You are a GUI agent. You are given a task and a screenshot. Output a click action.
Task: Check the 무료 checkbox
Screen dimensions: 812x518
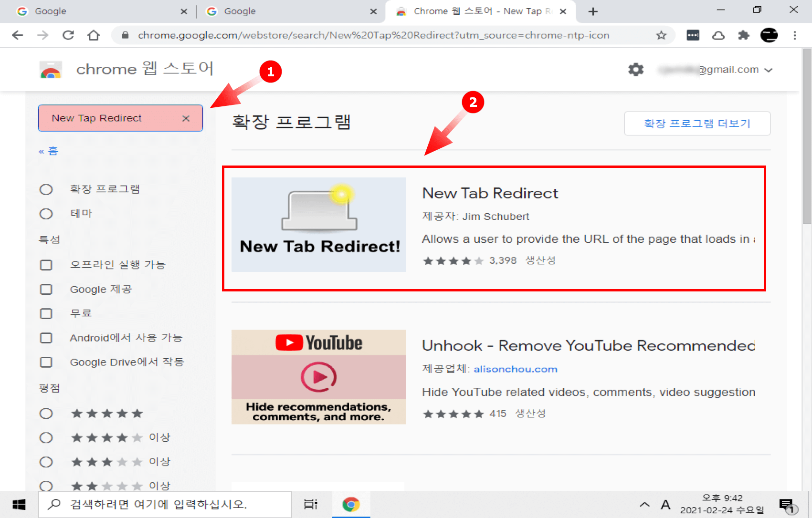pyautogui.click(x=46, y=313)
